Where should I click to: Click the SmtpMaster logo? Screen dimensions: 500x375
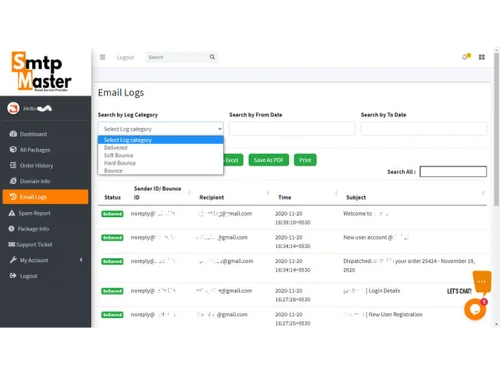(x=42, y=71)
